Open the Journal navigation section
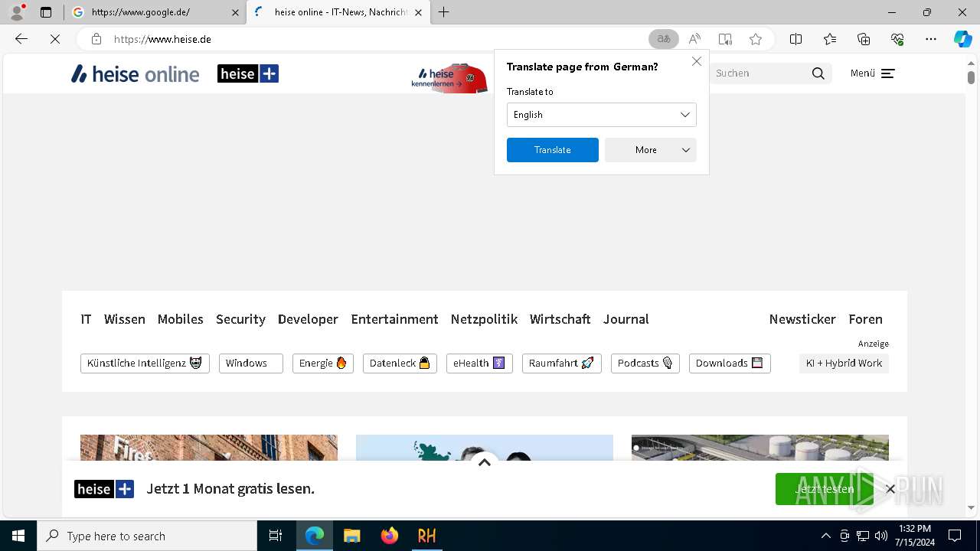This screenshot has width=980, height=551. coord(626,319)
